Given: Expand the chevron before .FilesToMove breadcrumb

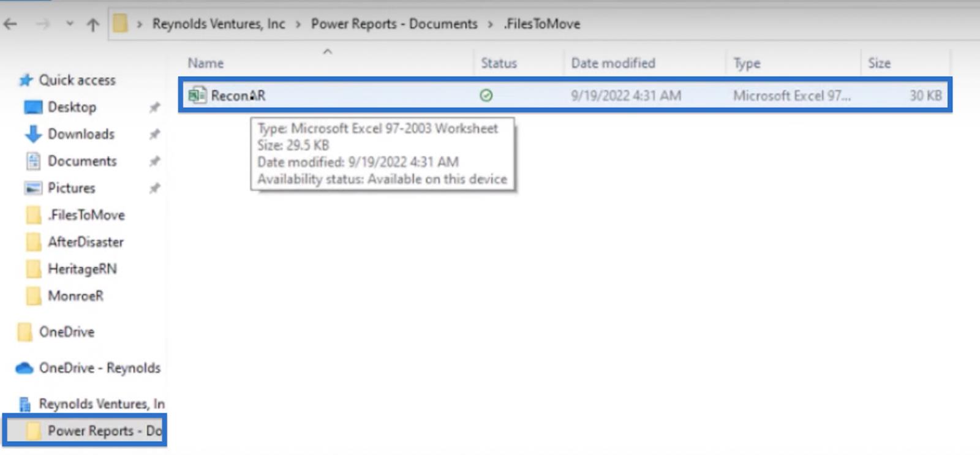Looking at the screenshot, I should point(491,24).
